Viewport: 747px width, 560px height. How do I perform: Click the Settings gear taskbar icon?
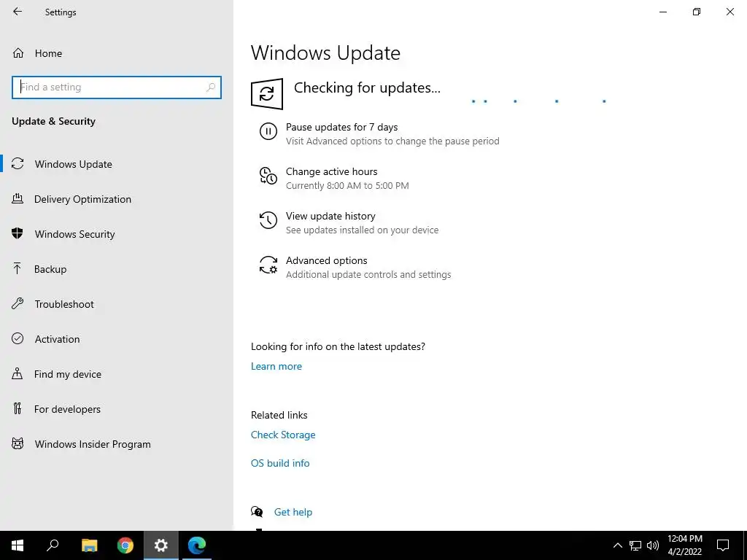(161, 545)
